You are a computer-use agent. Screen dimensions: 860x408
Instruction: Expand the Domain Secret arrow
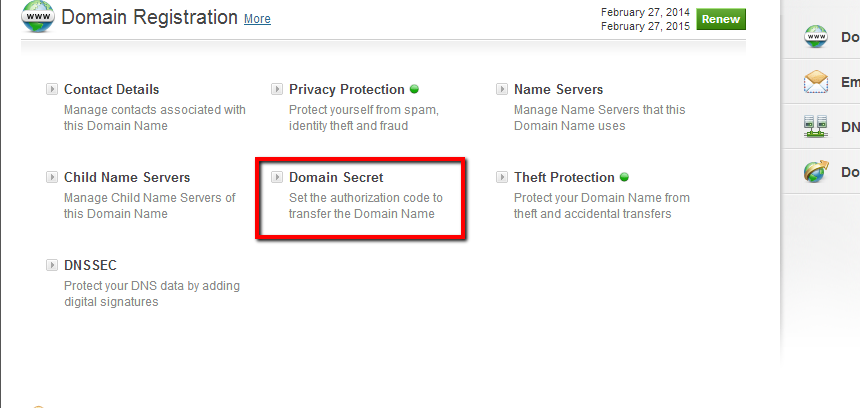click(x=277, y=177)
